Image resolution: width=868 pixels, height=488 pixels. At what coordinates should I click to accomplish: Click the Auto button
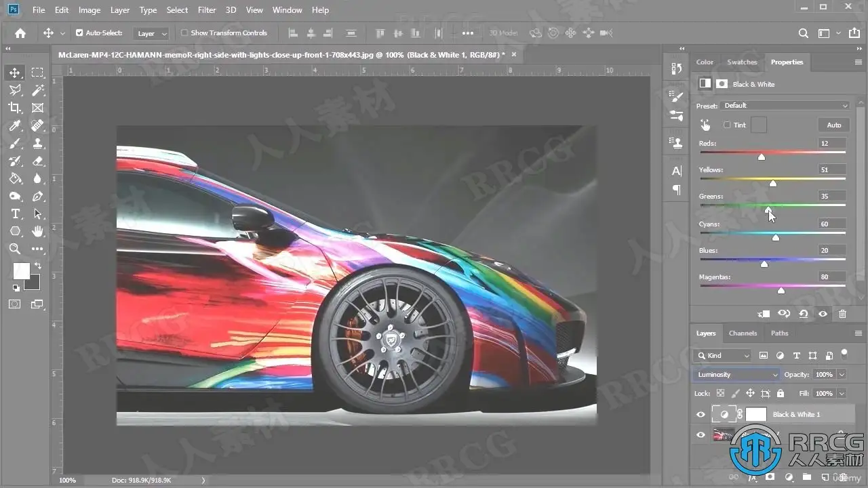tap(834, 125)
